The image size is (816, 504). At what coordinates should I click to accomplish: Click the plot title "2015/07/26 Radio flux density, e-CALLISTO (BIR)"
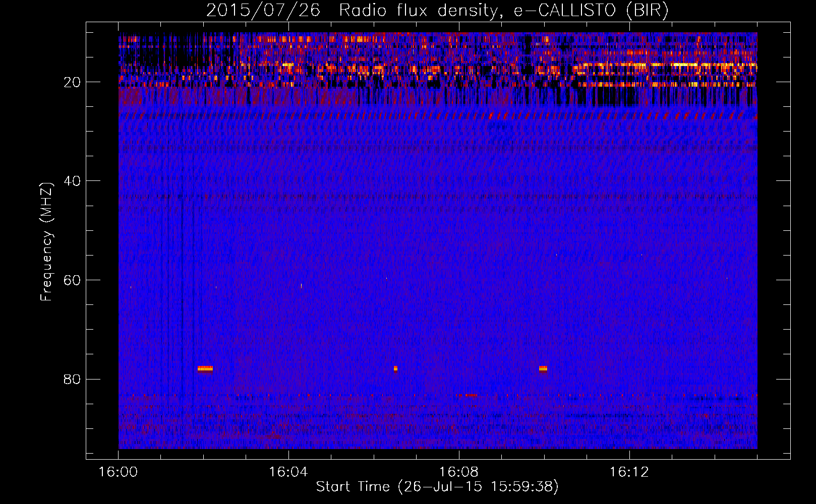pos(437,11)
